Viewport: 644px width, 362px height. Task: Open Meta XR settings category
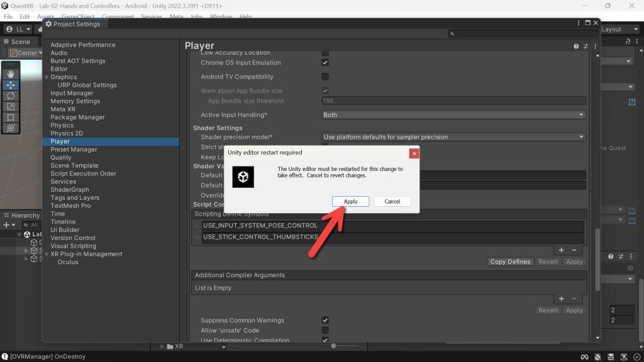(x=63, y=109)
